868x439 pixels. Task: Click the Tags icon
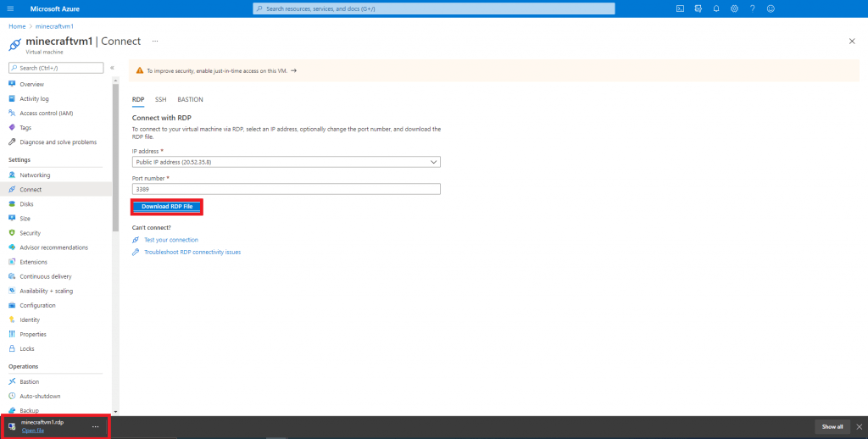[x=12, y=127]
